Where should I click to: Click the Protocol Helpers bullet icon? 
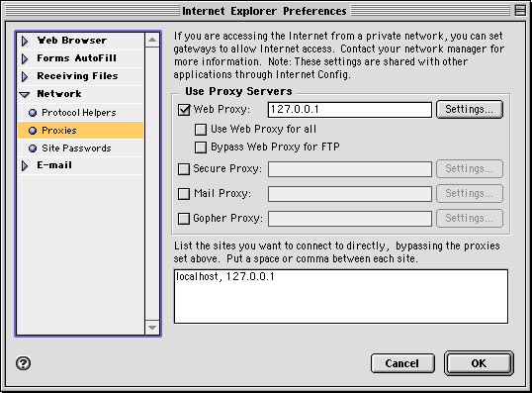tap(33, 113)
